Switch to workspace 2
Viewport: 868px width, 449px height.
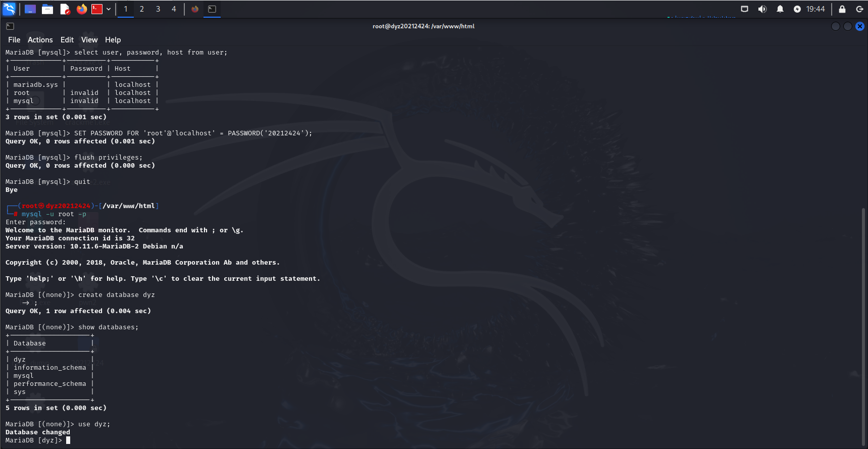pyautogui.click(x=142, y=9)
